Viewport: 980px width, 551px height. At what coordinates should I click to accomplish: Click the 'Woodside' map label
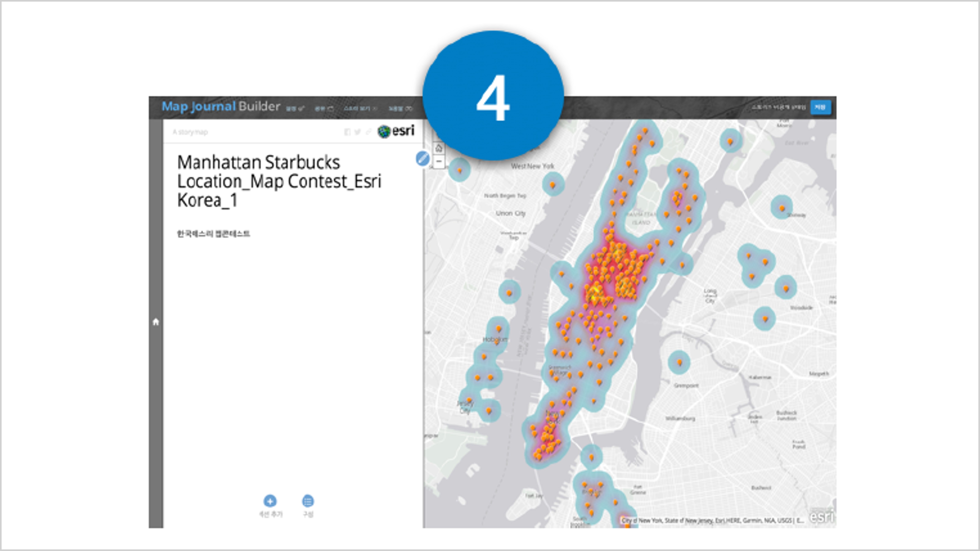pos(801,307)
